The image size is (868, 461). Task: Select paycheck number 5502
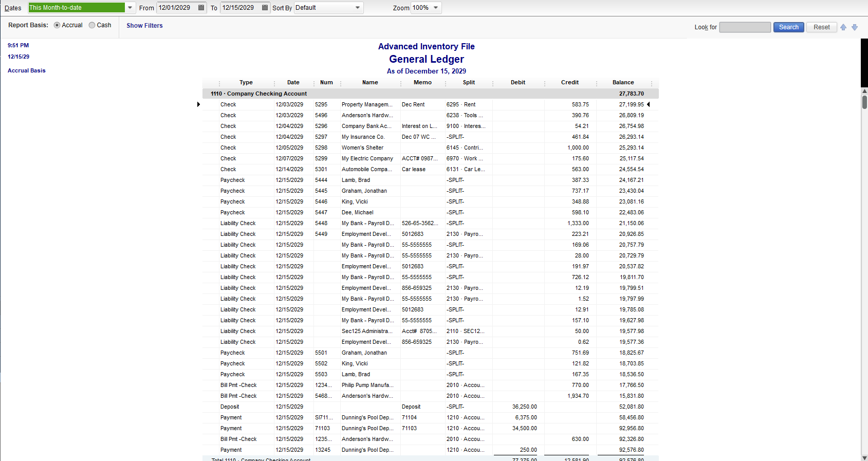[x=321, y=363]
